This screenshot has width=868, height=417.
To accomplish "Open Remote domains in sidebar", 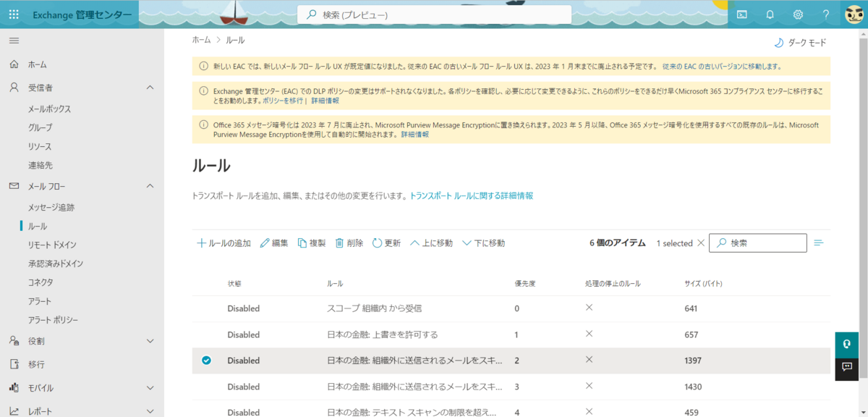I will pyautogui.click(x=52, y=245).
